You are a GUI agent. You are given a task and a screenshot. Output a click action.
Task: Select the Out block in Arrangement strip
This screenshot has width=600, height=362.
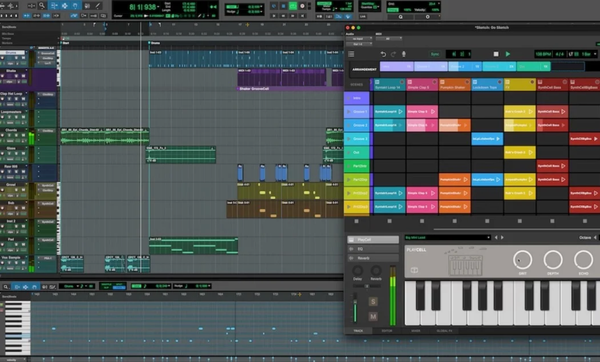[533, 67]
